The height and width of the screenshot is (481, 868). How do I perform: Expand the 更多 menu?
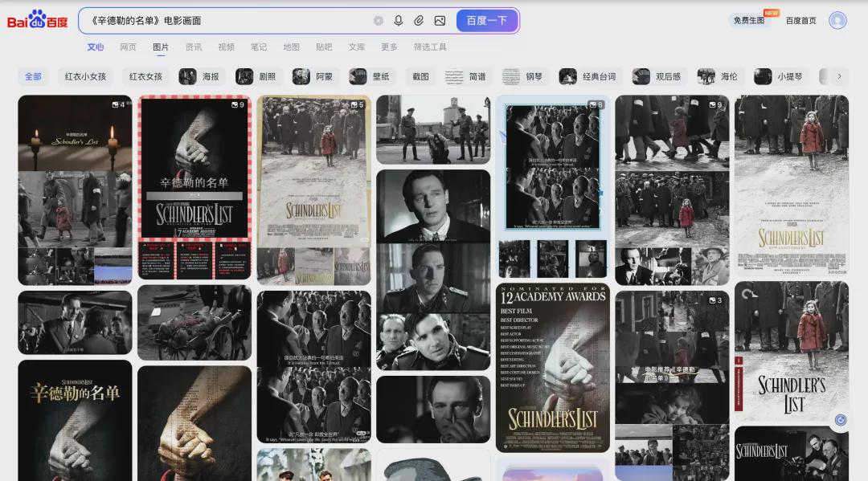(x=389, y=47)
